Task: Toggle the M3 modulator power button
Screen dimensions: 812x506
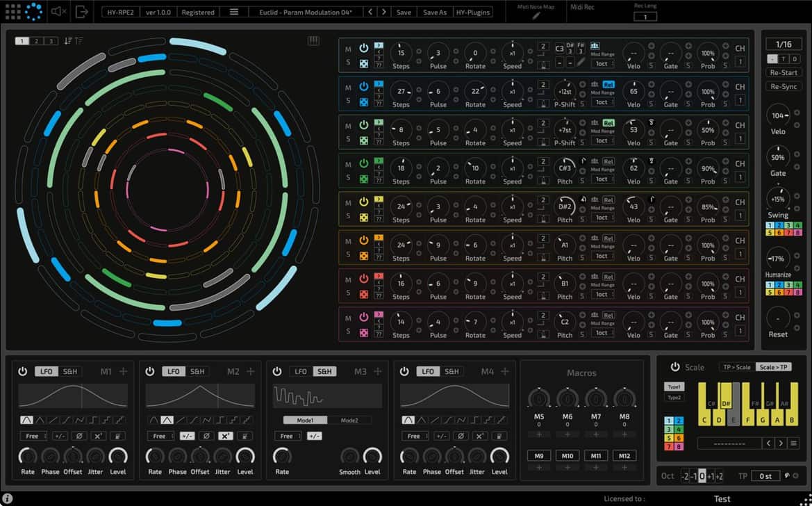Action: (x=277, y=371)
